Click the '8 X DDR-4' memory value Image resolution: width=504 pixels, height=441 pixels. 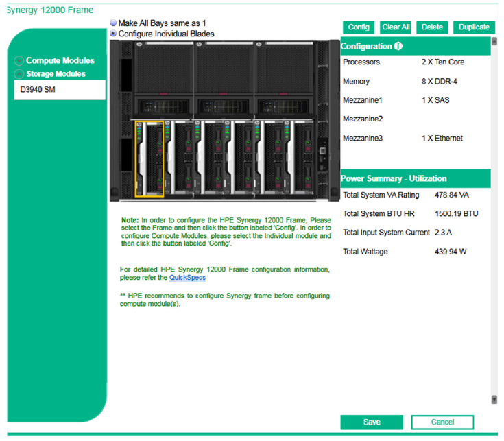click(x=440, y=82)
